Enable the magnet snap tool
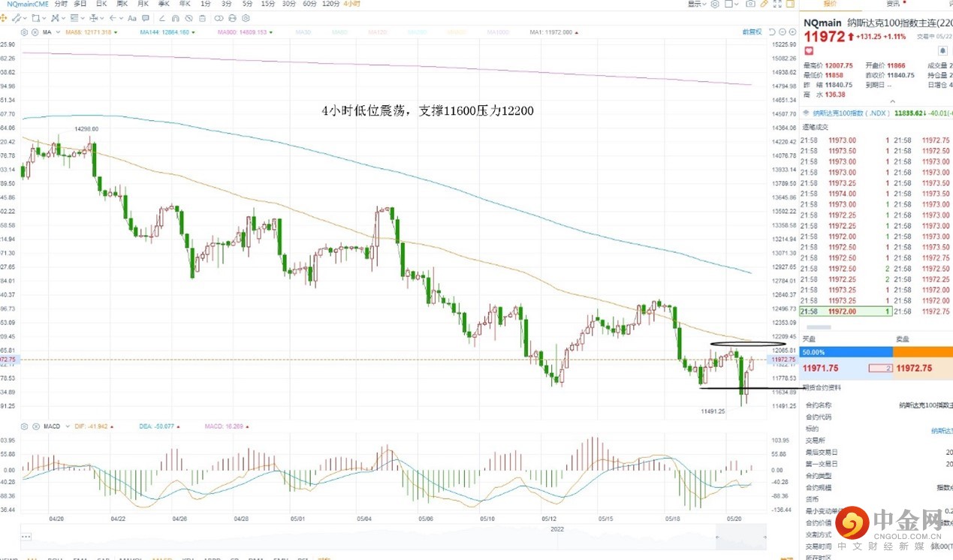The image size is (953, 560). tap(175, 18)
